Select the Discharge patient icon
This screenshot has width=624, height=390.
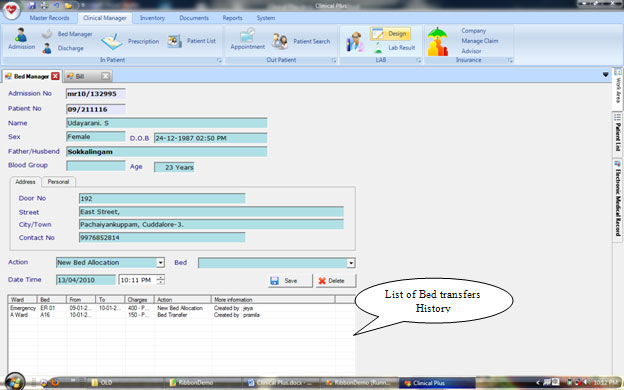pyautogui.click(x=47, y=48)
